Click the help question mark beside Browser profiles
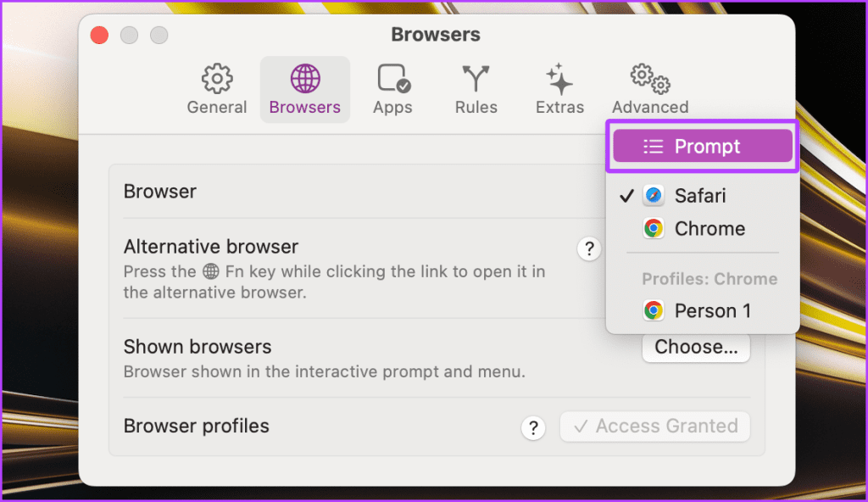The width and height of the screenshot is (868, 502). (533, 427)
